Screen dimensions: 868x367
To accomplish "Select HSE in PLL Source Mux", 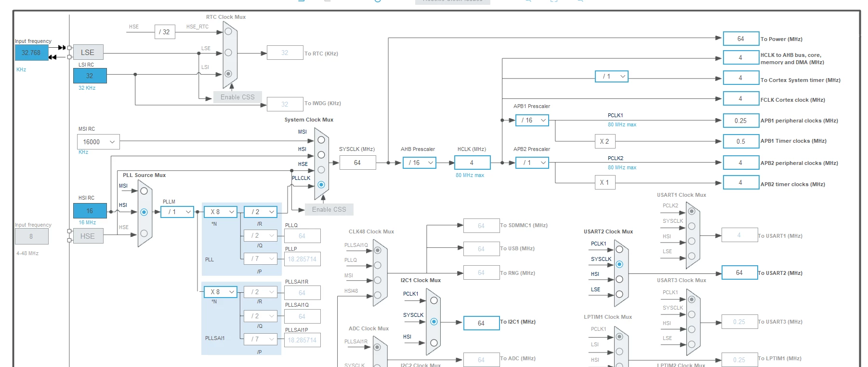I will [144, 233].
